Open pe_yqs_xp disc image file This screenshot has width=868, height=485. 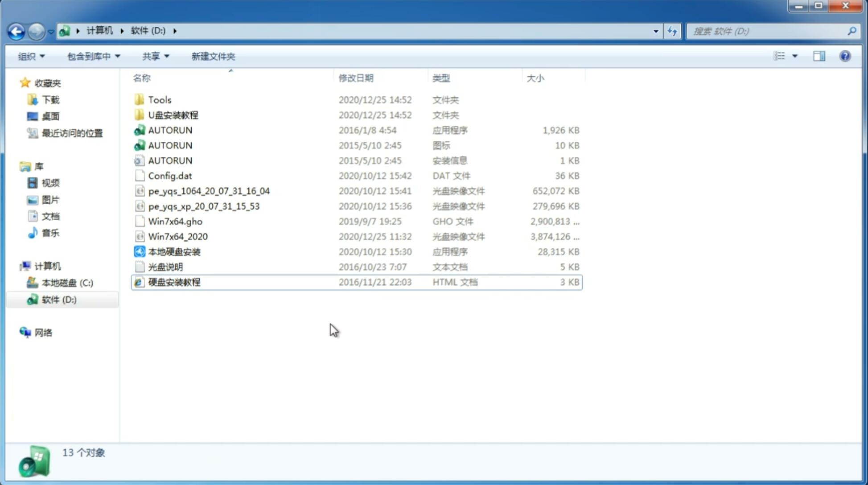(x=204, y=206)
